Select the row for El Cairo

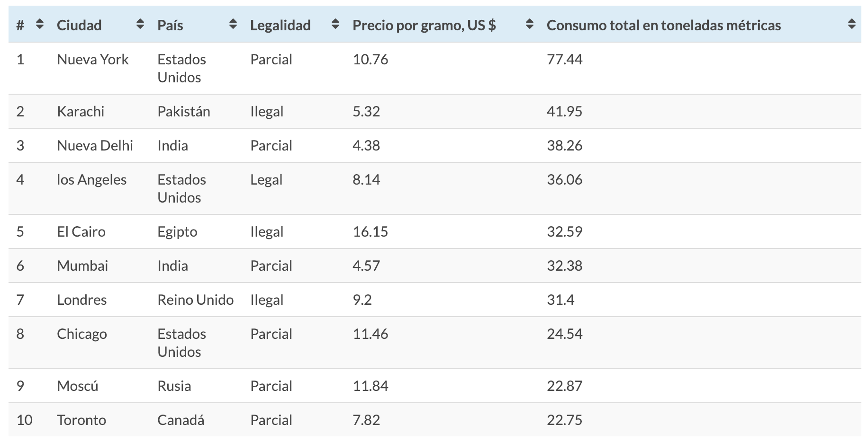tap(81, 231)
